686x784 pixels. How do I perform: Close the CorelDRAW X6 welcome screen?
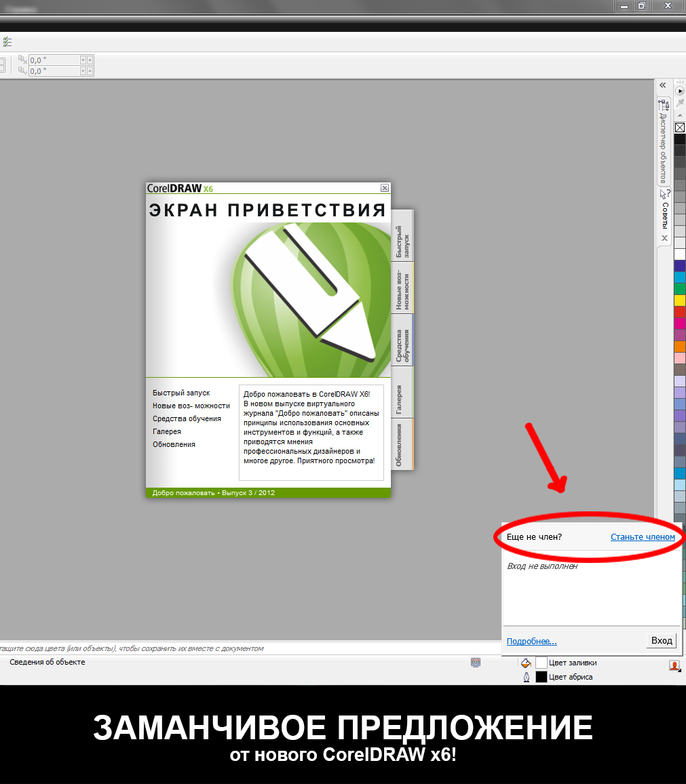click(x=385, y=188)
